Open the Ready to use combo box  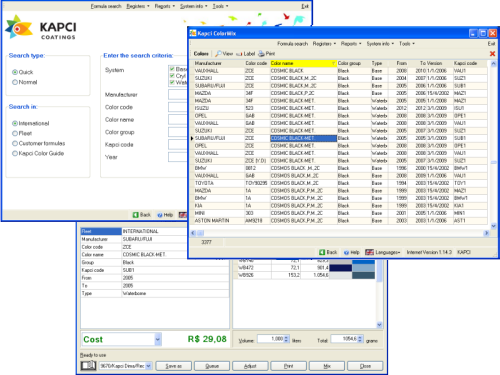coord(126,366)
